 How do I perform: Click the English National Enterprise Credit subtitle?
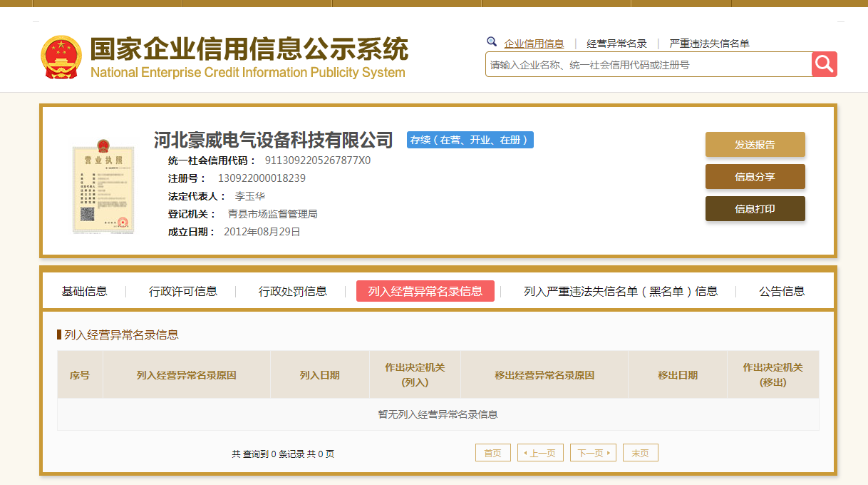[248, 72]
